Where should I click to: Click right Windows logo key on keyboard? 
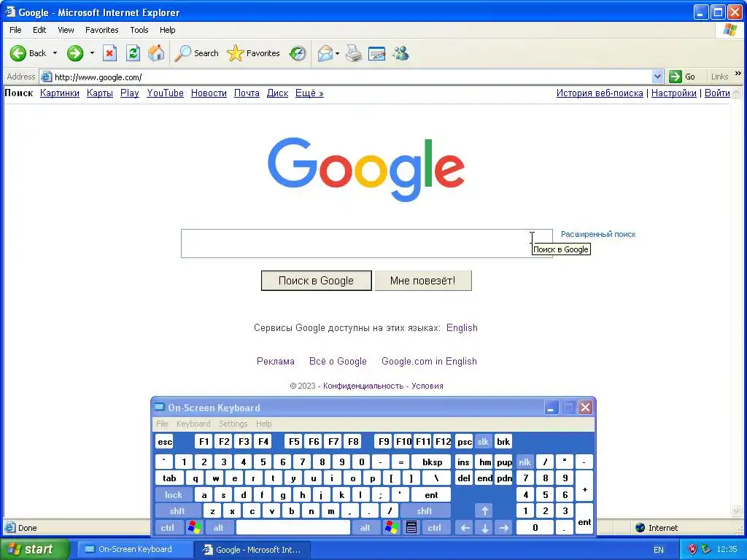(392, 528)
